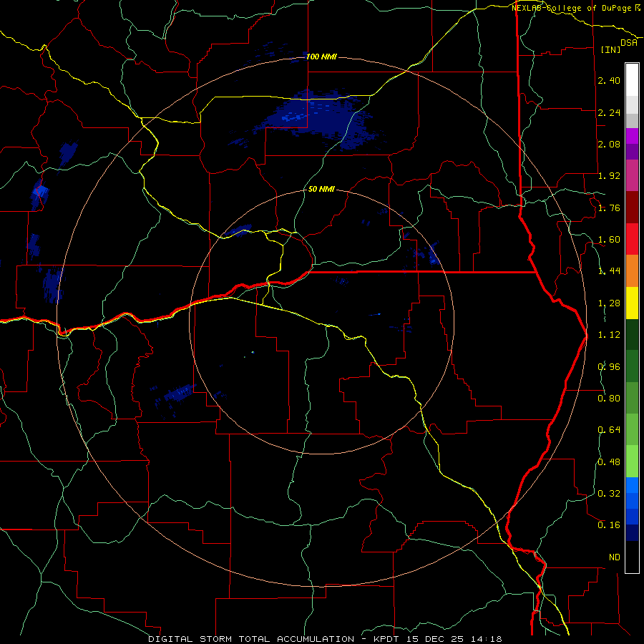Click the KPDT 15 DEC 25 14:18 timestamp
Image resolution: width=644 pixels, height=644 pixels.
438,639
